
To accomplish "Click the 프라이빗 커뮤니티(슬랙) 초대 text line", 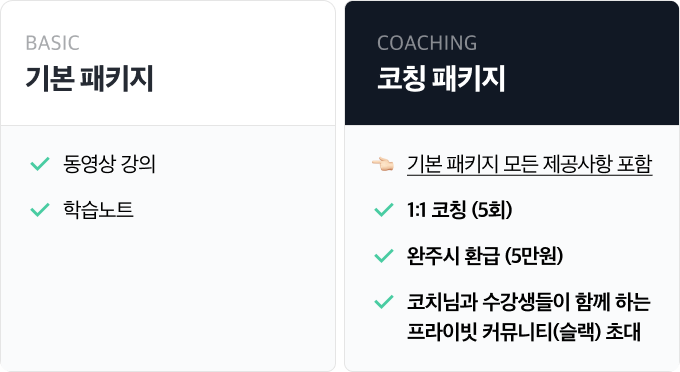I will 524,332.
